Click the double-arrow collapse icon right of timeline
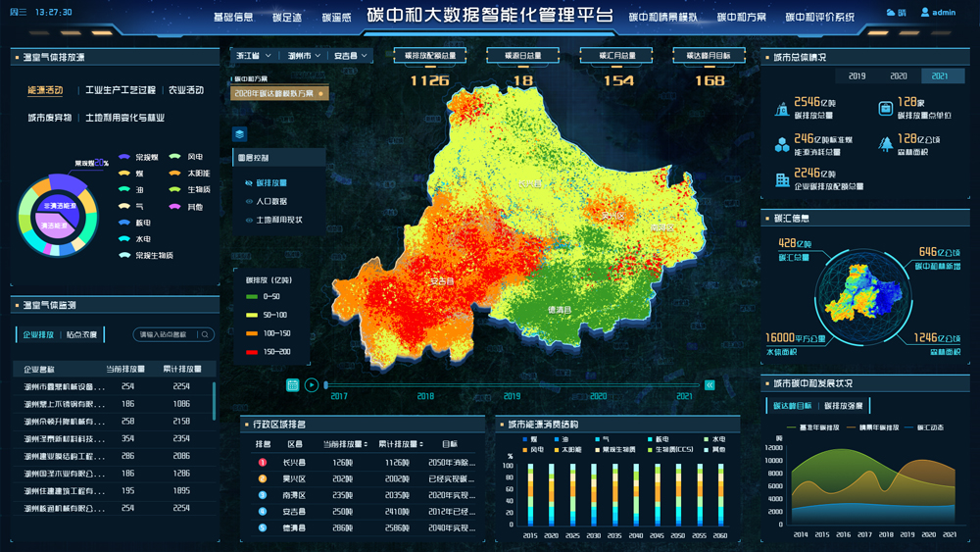 pos(710,385)
